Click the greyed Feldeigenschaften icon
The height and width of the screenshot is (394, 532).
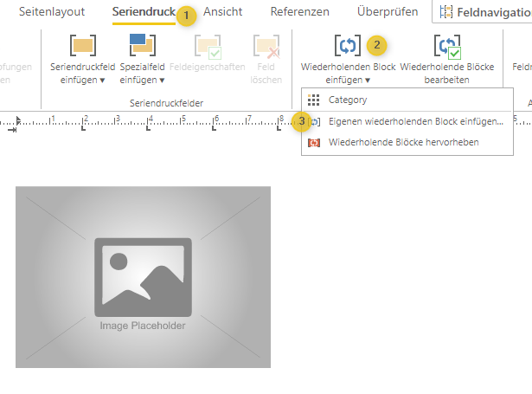click(207, 45)
